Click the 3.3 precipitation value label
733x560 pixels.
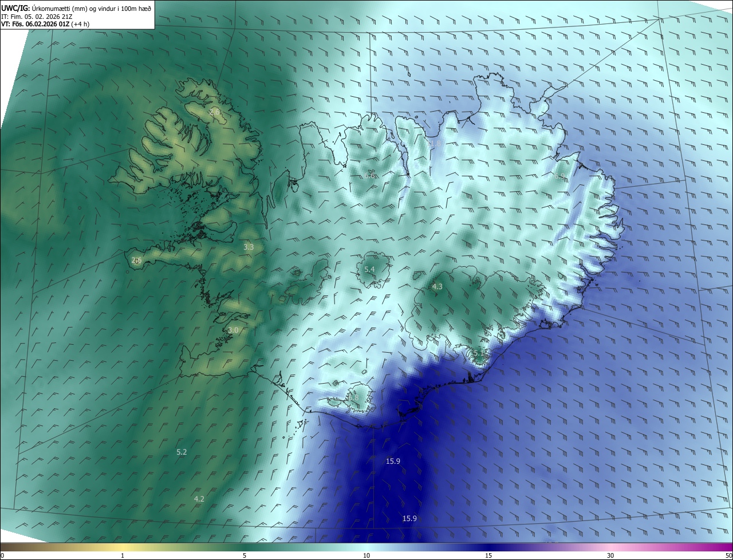[x=249, y=247]
